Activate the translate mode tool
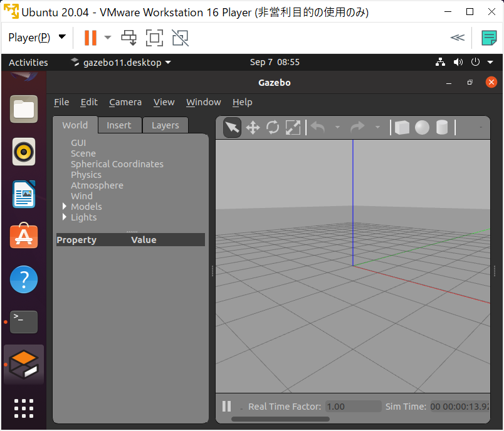 [253, 128]
